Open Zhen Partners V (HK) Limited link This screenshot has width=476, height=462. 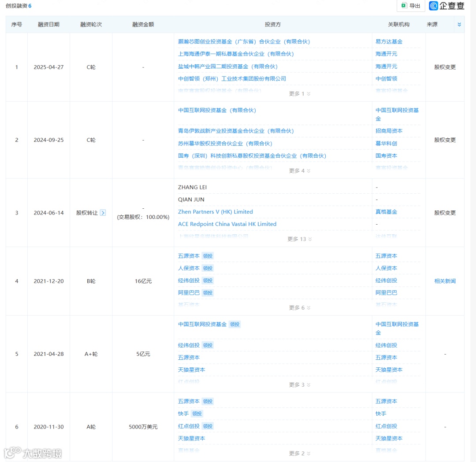click(215, 212)
